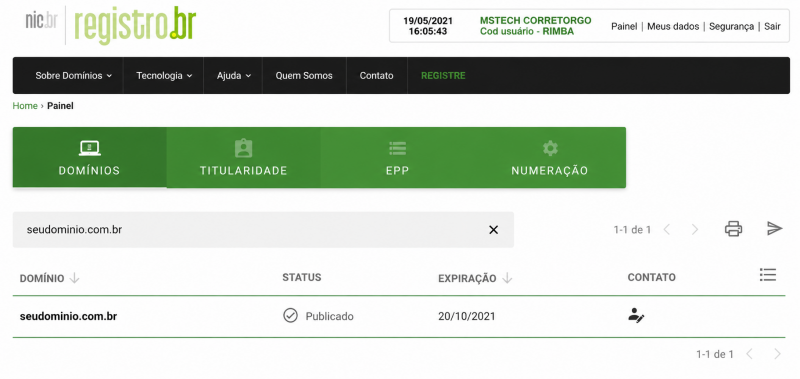Click the MSTECH CORRETORGO user name
Screen dimensions: 800x379
(536, 20)
